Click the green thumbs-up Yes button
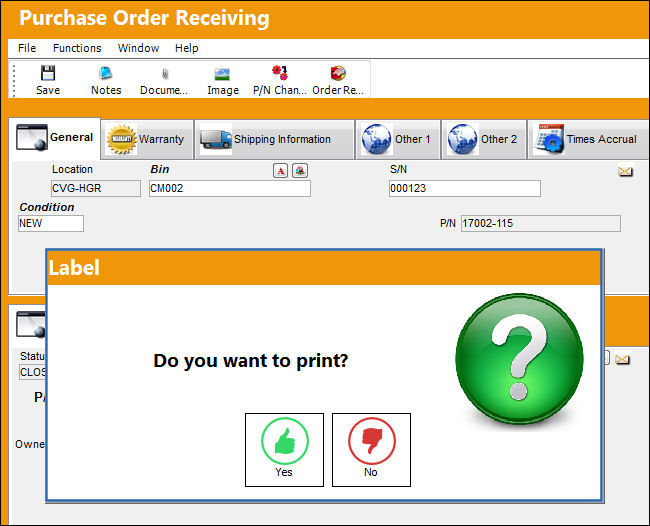Viewport: 650px width, 526px height. 284,450
